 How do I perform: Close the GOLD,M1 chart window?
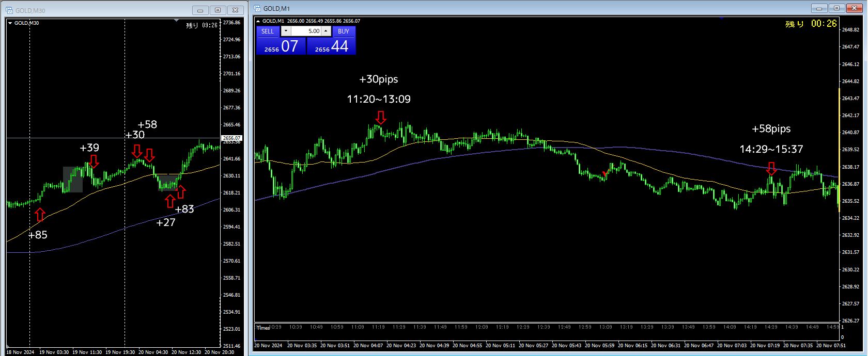(x=854, y=8)
